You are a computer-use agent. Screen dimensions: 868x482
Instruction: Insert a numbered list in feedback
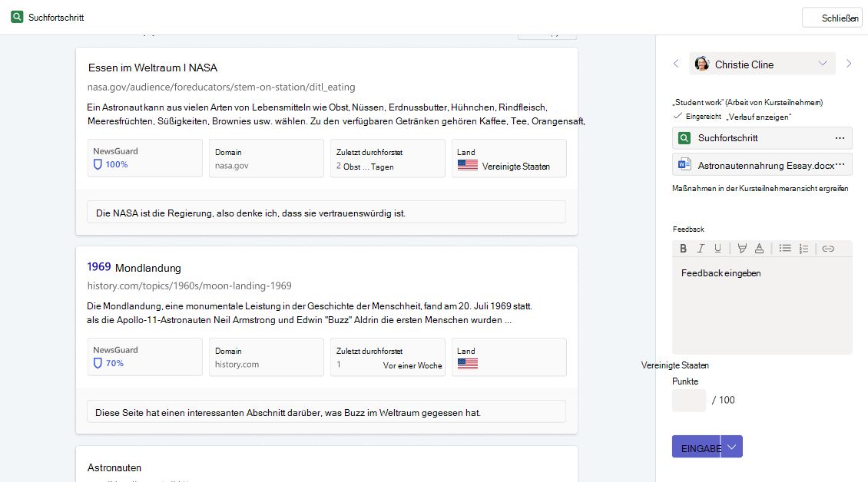(803, 249)
